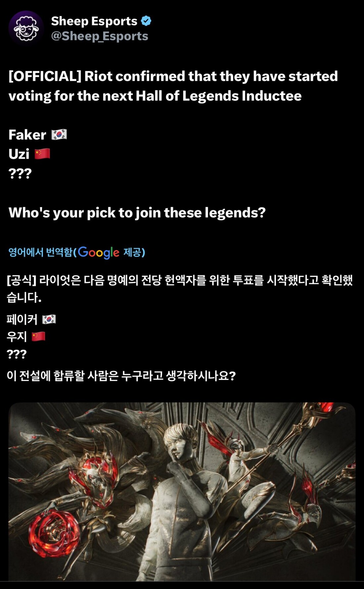The width and height of the screenshot is (364, 589).
Task: Visit the @Sheep_Esports handle link
Action: click(x=100, y=36)
